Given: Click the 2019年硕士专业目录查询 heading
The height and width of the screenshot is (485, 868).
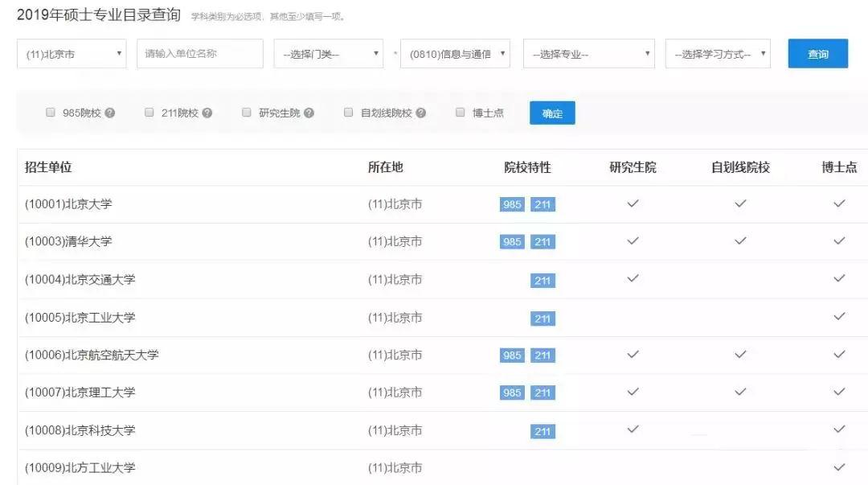Looking at the screenshot, I should pos(99,15).
